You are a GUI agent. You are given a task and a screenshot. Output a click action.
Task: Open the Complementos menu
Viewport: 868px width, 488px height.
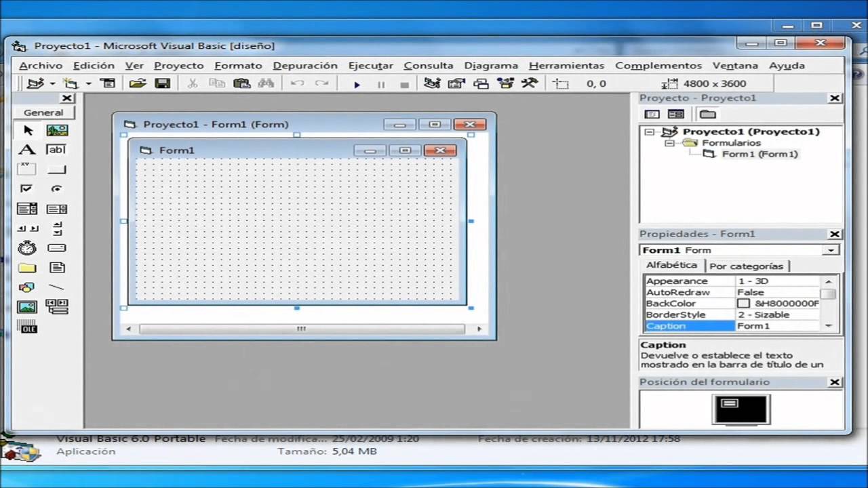[x=658, y=66]
